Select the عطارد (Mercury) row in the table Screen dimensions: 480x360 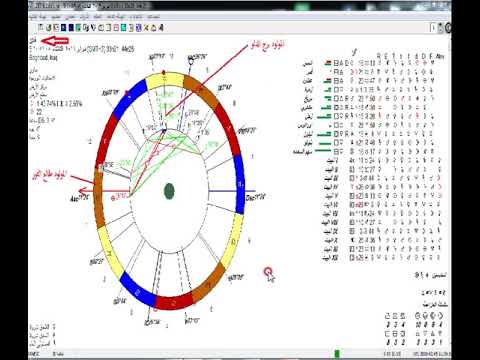369,81
